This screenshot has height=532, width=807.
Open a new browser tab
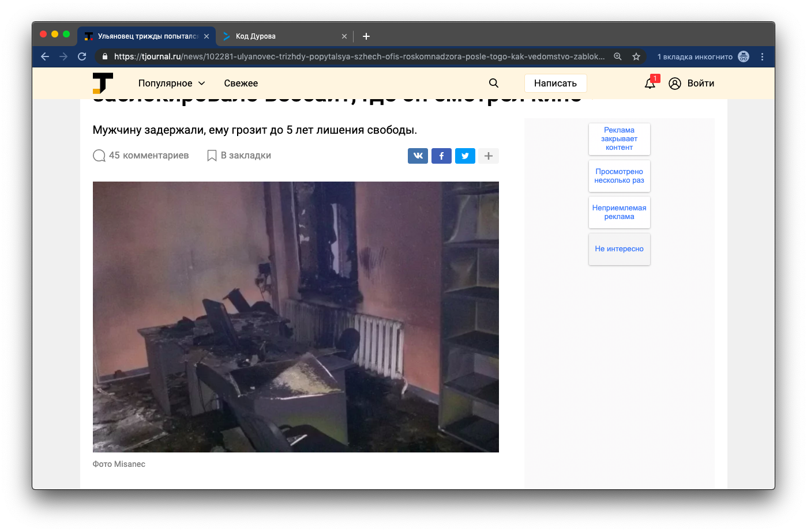click(366, 36)
